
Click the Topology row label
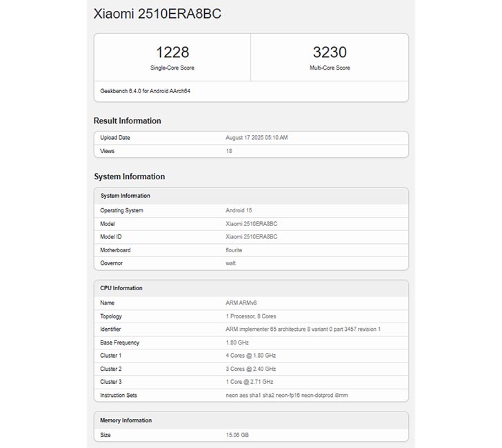coord(111,316)
